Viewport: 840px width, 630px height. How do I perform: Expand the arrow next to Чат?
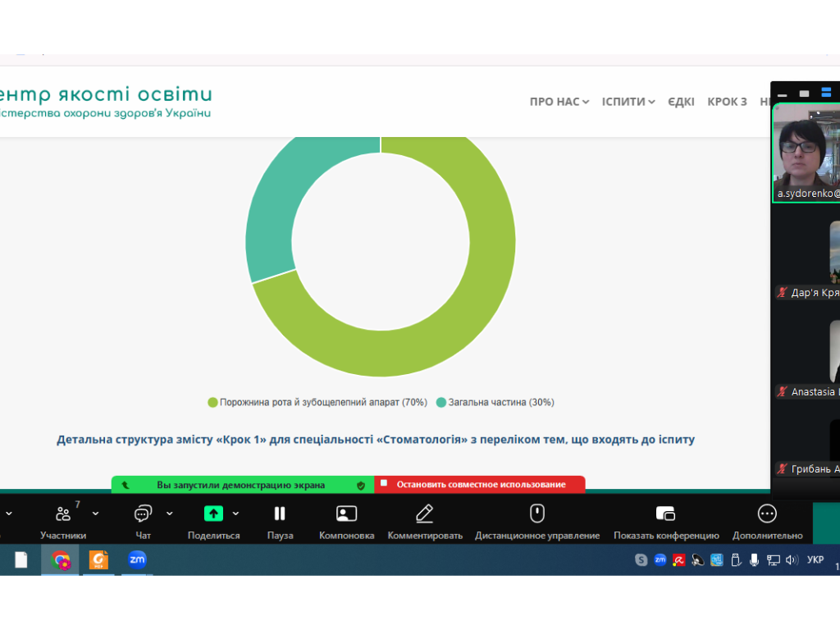click(x=170, y=514)
